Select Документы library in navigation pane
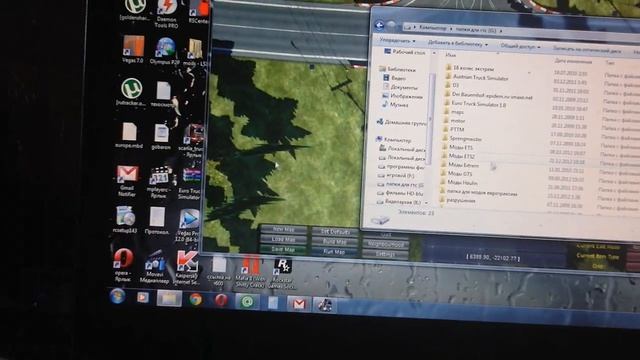The height and width of the screenshot is (360, 640). (x=400, y=87)
